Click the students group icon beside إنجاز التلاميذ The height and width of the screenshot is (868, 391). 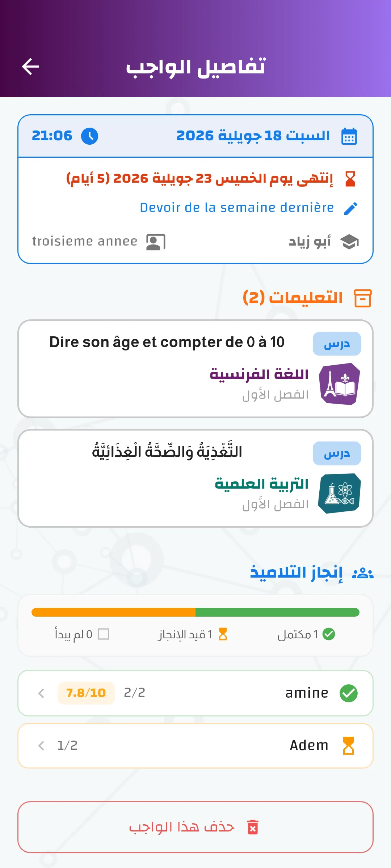363,573
